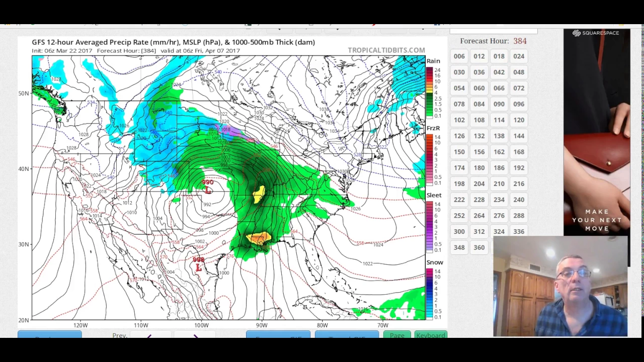Select forecast hour 060
The width and height of the screenshot is (644, 362).
coord(479,88)
